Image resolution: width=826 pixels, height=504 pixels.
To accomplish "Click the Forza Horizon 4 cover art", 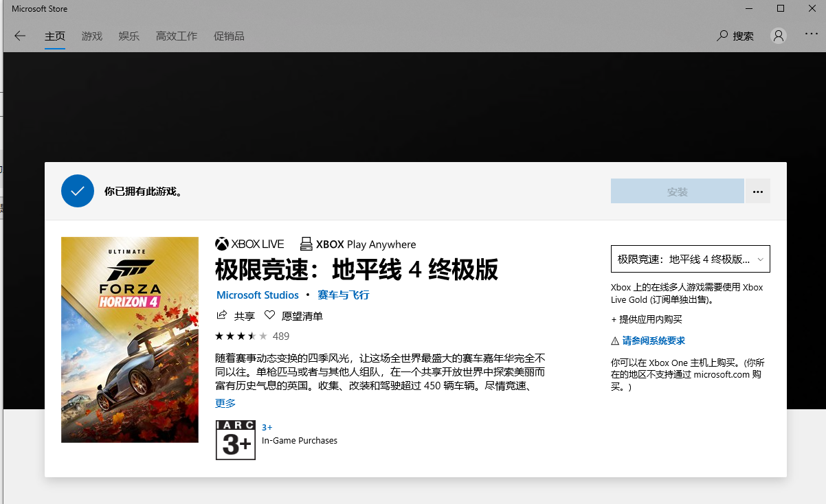I will [x=130, y=340].
